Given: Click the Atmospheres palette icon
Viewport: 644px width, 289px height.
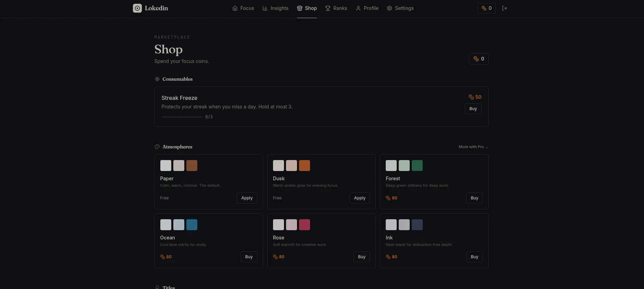Looking at the screenshot, I should [157, 147].
